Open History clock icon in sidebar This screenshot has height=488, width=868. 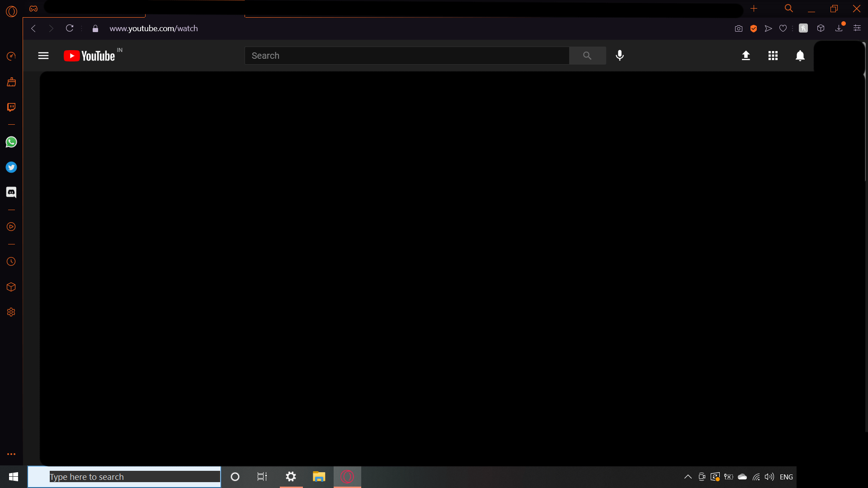pyautogui.click(x=11, y=262)
